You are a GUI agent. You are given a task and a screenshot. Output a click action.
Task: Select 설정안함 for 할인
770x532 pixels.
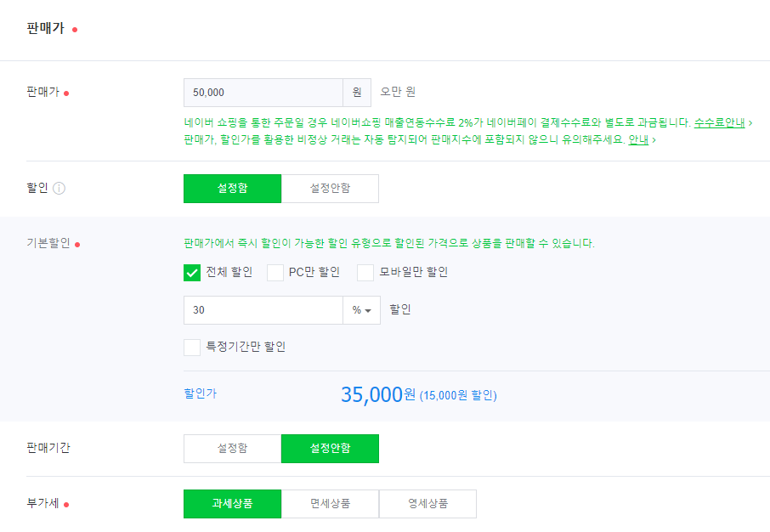point(330,188)
